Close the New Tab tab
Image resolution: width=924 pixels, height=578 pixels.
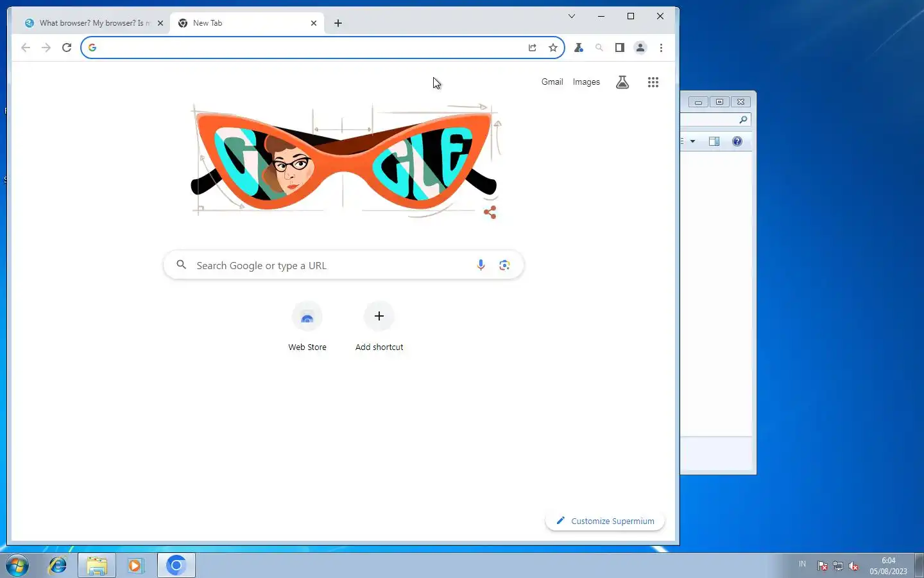tap(314, 23)
